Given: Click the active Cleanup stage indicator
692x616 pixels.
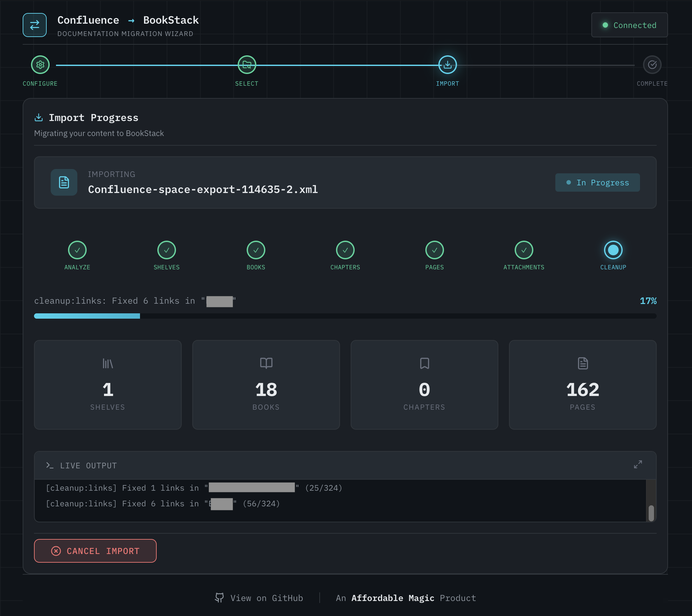Looking at the screenshot, I should coord(613,250).
